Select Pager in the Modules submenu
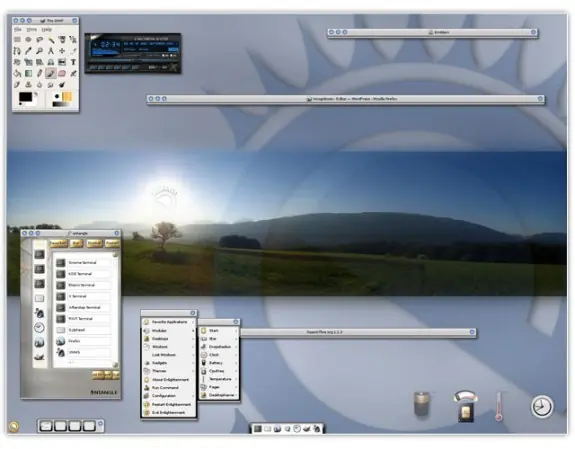This screenshot has width=575, height=449. (x=219, y=387)
